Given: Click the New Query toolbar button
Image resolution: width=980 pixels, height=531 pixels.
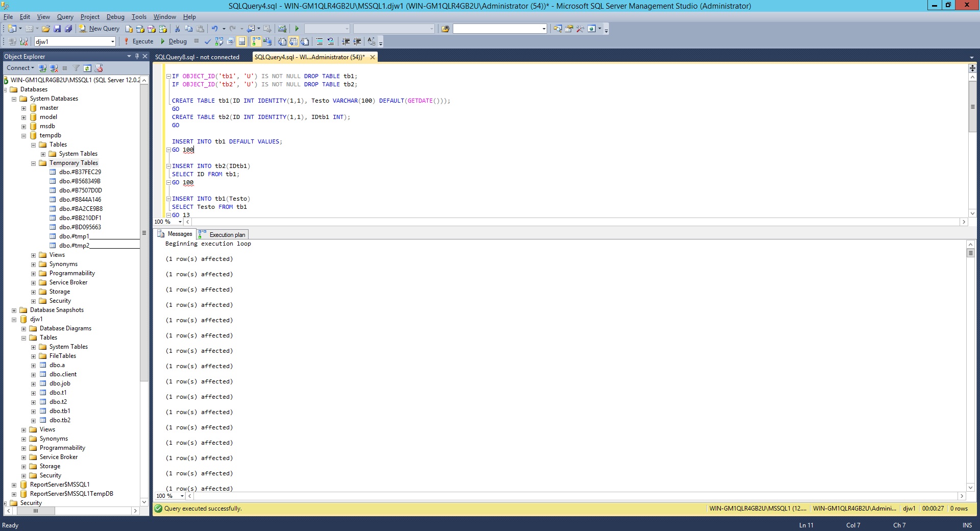Looking at the screenshot, I should pyautogui.click(x=100, y=29).
